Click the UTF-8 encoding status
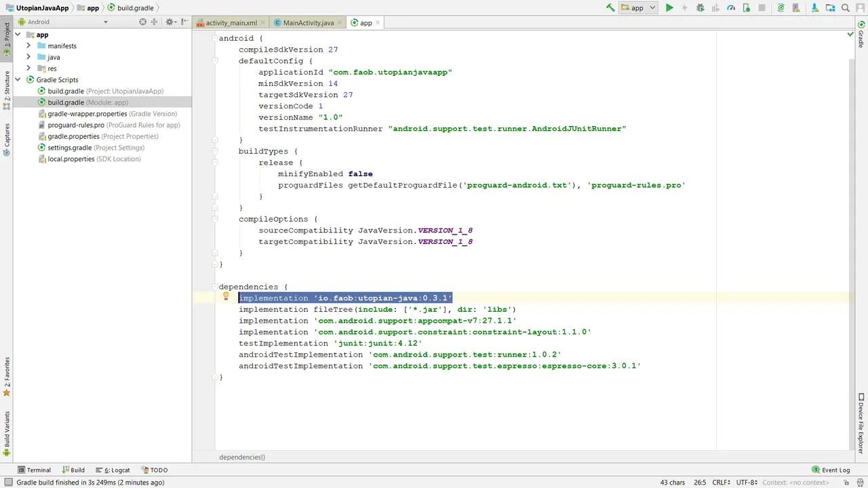The width and height of the screenshot is (868, 488). pos(747,483)
